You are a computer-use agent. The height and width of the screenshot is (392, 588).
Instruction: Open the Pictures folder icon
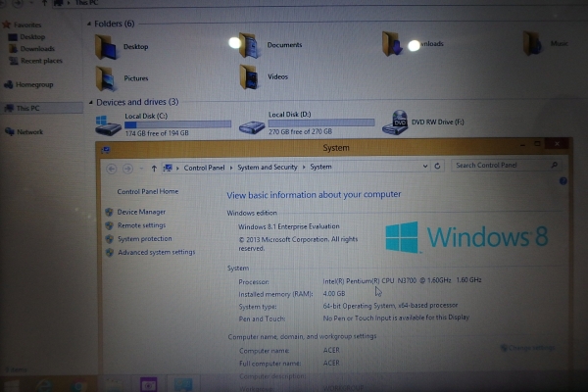pyautogui.click(x=107, y=78)
